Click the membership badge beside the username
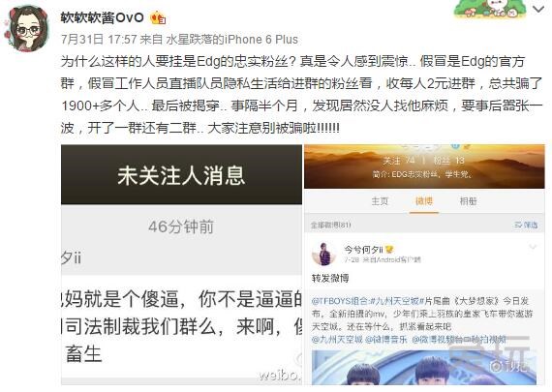This screenshot has width=552, height=392. point(158,18)
